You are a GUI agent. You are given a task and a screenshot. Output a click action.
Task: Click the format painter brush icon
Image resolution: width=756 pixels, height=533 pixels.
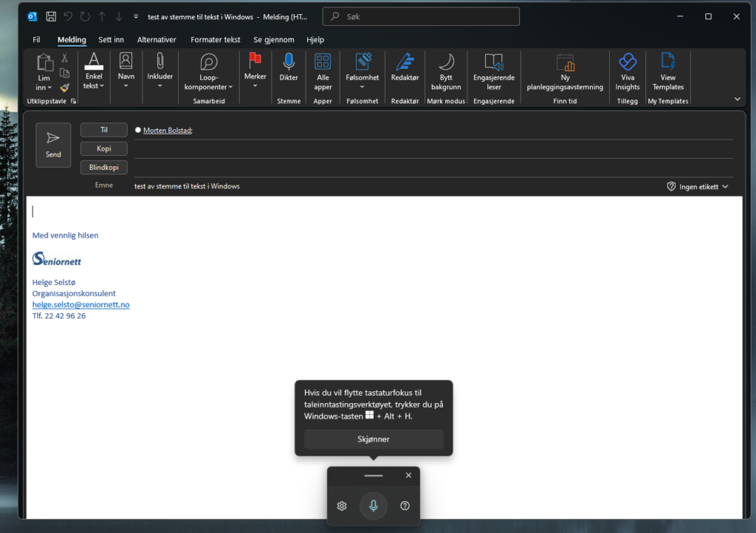tap(65, 87)
